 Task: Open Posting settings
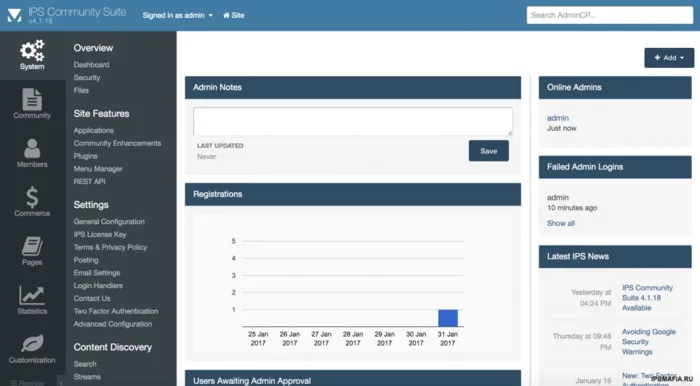pyautogui.click(x=86, y=260)
